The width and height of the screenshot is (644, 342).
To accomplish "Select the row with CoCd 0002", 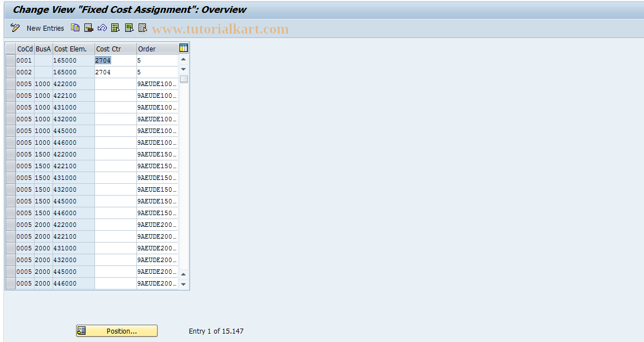I will pos(11,72).
